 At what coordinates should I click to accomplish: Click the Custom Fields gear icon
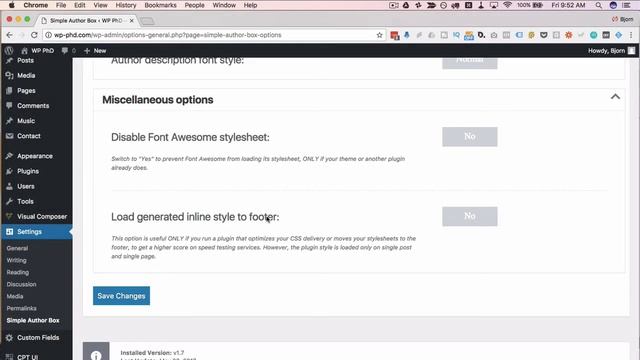[x=9, y=338]
